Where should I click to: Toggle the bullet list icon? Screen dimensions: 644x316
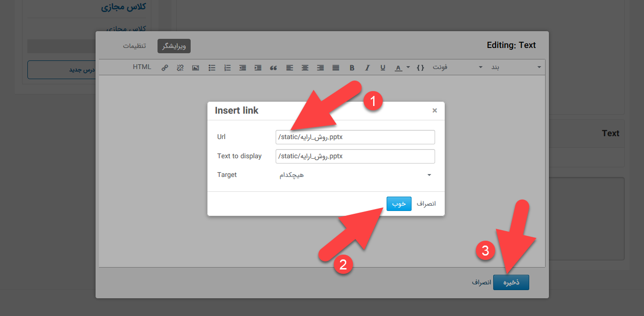click(x=212, y=68)
